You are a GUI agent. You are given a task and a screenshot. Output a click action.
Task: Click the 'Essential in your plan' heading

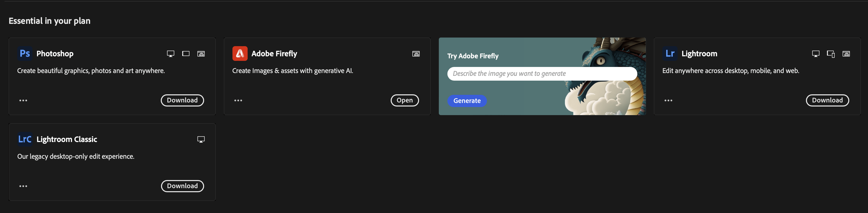[x=50, y=21]
